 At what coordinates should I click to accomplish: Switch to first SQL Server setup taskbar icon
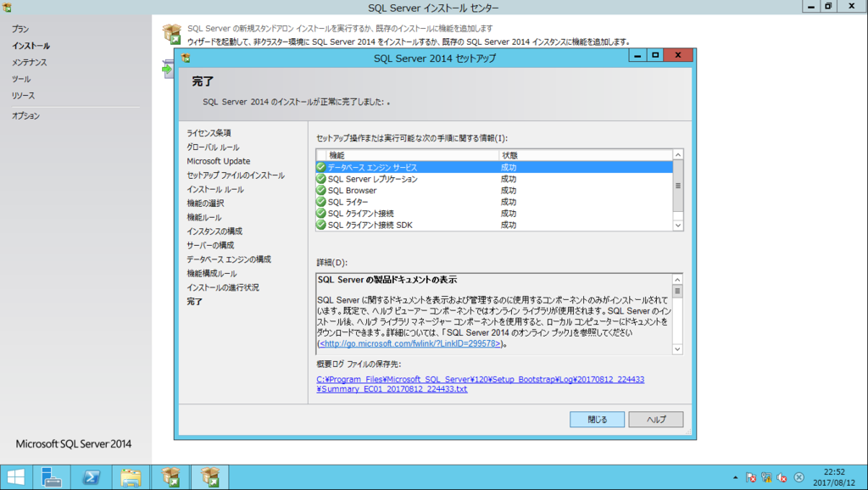click(170, 477)
